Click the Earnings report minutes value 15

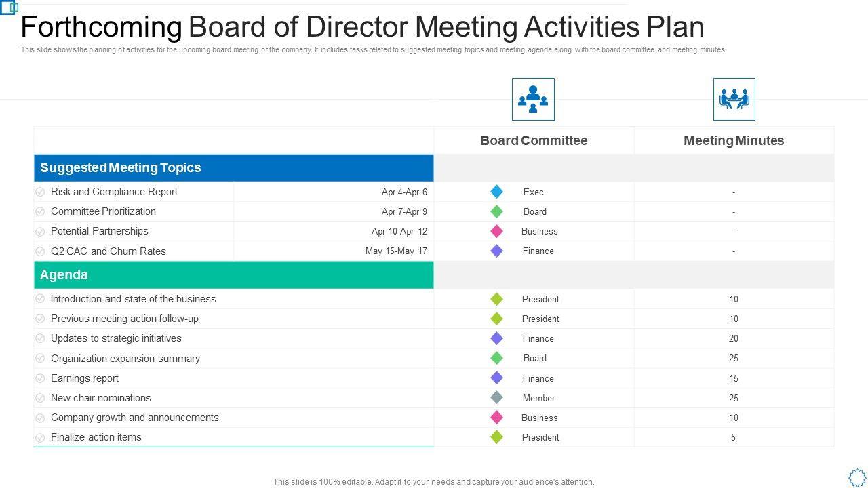734,378
